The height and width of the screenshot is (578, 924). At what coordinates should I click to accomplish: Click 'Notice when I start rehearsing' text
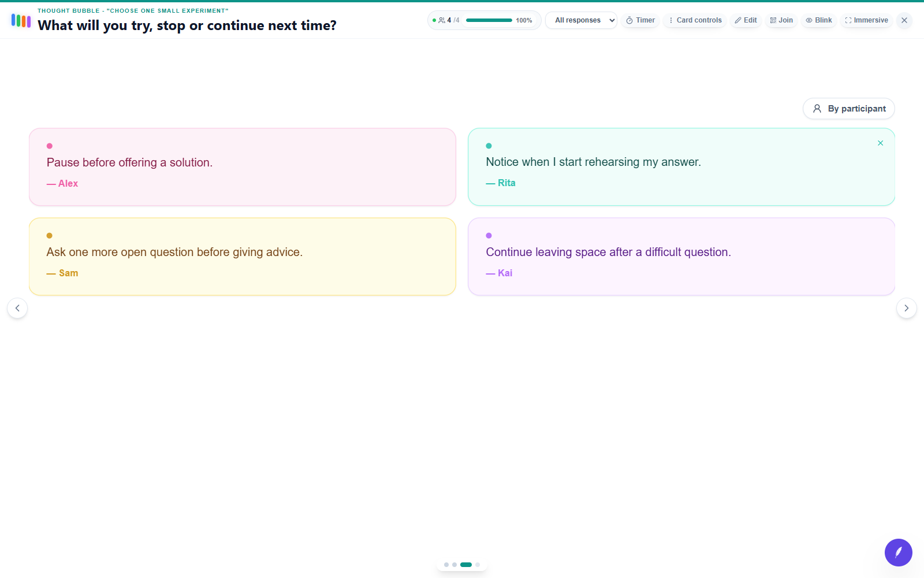click(593, 162)
